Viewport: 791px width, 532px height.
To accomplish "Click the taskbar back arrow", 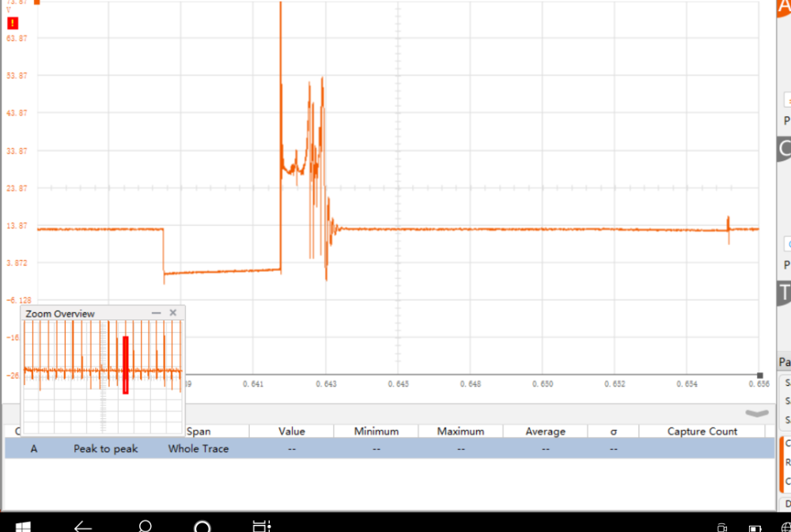I will 83,526.
